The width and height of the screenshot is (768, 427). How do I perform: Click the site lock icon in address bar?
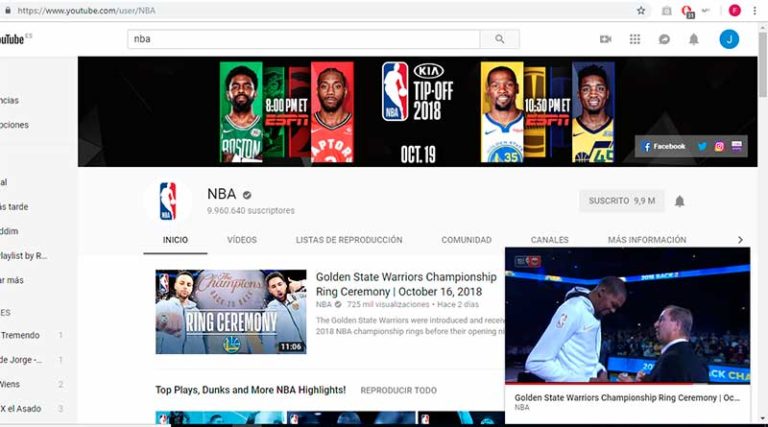7,10
